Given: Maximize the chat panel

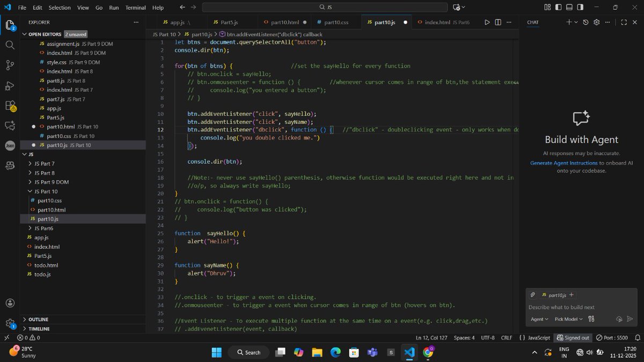Looking at the screenshot, I should (624, 22).
